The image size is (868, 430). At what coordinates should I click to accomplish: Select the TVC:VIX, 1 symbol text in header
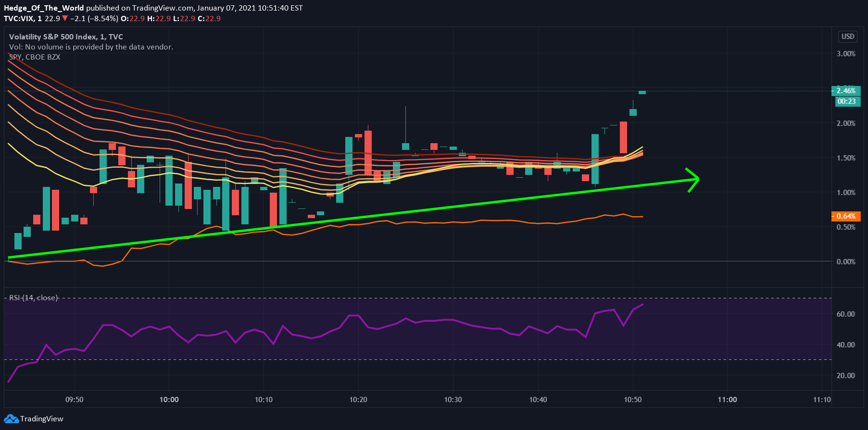(23, 18)
